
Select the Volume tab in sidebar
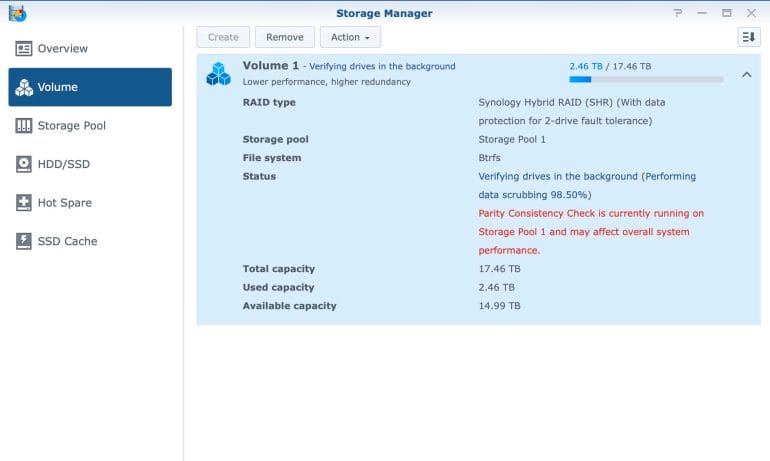click(90, 87)
